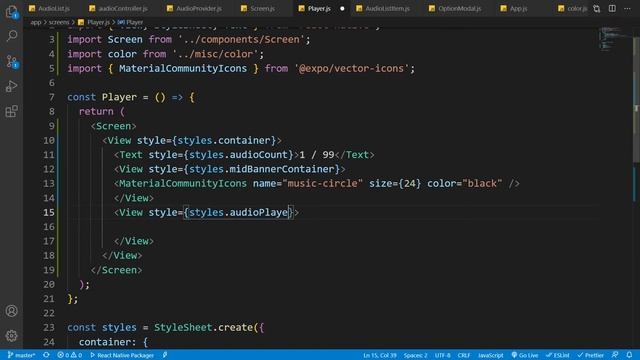This screenshot has width=640, height=360.
Task: Click ESLint status item
Action: [x=558, y=355]
